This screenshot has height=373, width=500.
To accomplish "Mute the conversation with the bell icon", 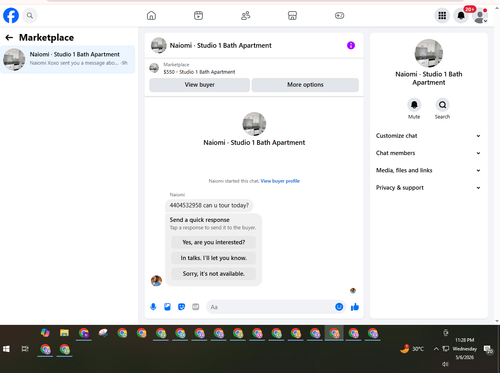I will [414, 105].
